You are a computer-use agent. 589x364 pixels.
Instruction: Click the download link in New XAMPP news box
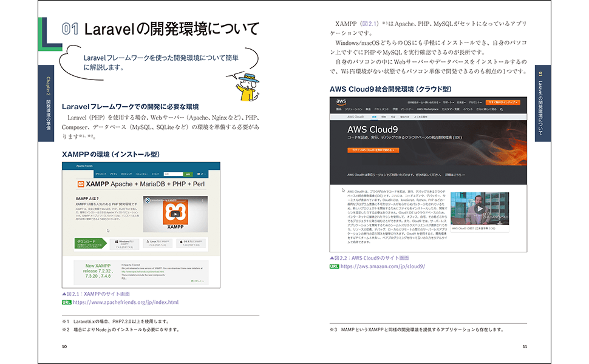click(x=143, y=272)
